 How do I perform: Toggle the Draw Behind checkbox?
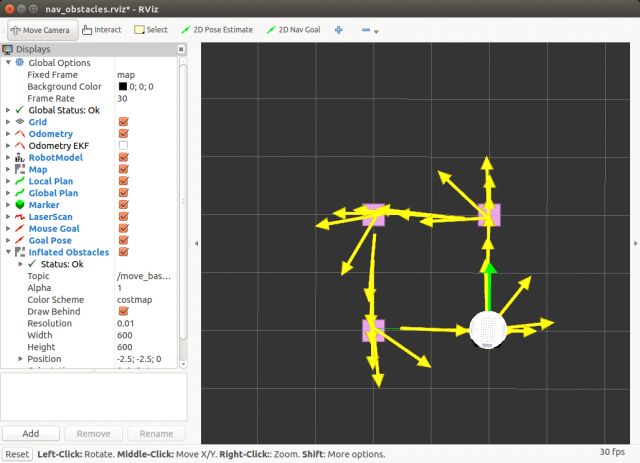pyautogui.click(x=123, y=311)
